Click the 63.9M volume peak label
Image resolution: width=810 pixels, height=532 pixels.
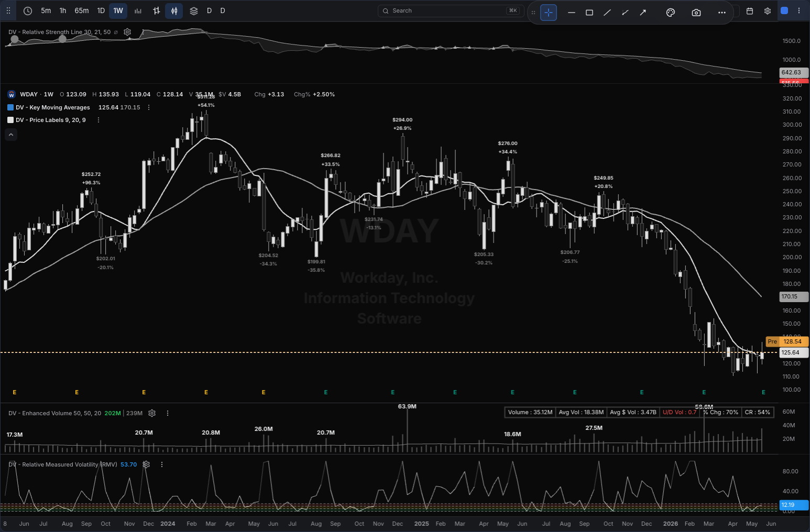pos(407,406)
